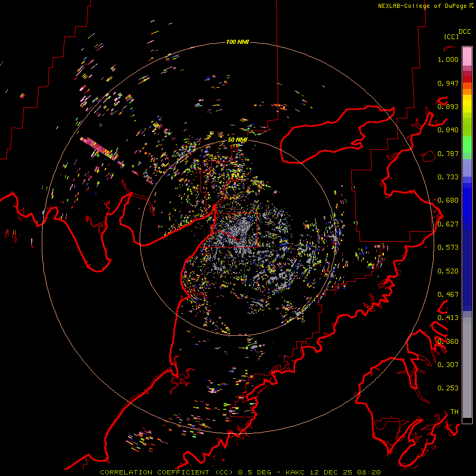Click the 0.947 scale value
Viewport: 476px width, 476px height.
[x=448, y=83]
